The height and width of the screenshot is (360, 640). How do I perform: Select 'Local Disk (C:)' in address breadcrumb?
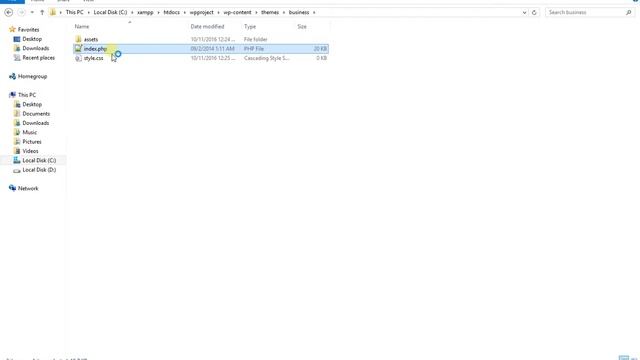point(110,12)
